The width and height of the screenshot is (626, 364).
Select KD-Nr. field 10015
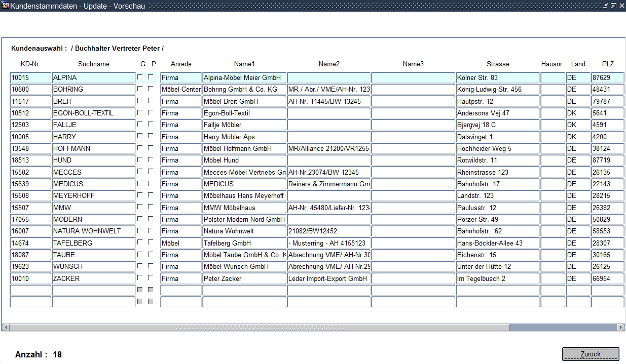tap(30, 78)
